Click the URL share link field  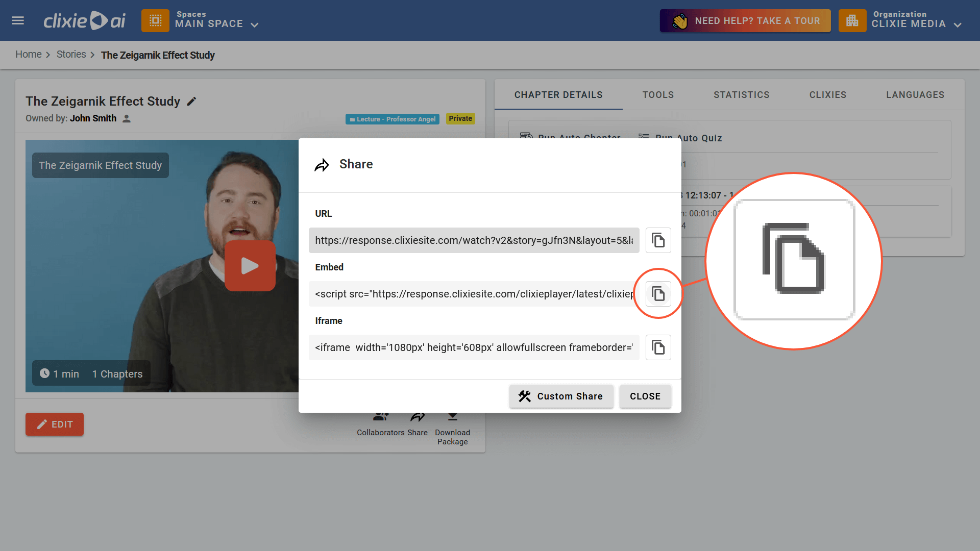[474, 240]
